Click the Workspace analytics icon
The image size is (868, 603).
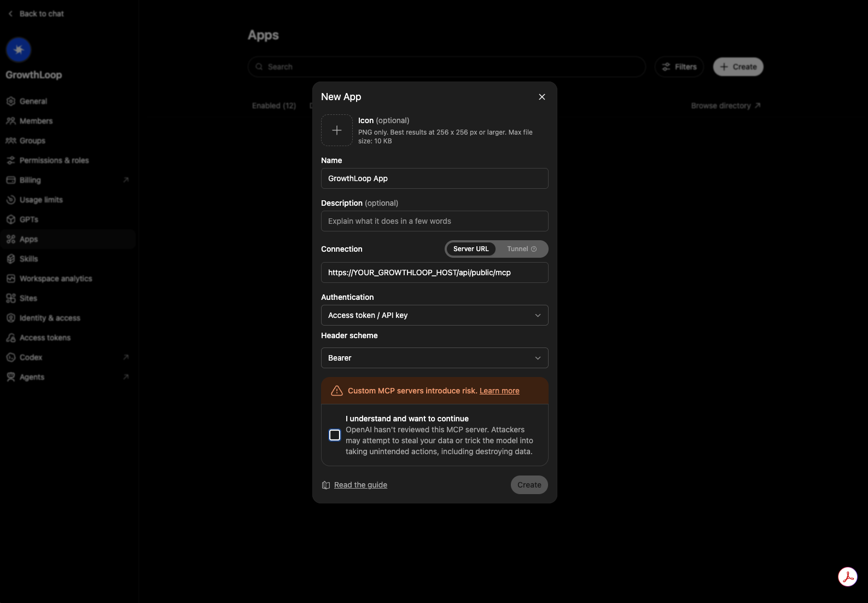click(x=11, y=279)
